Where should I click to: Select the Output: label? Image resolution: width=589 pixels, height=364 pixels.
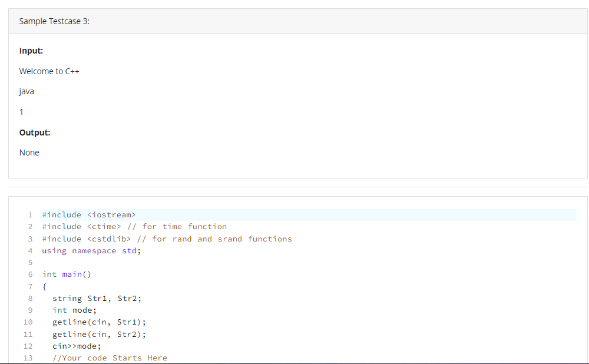pyautogui.click(x=34, y=132)
